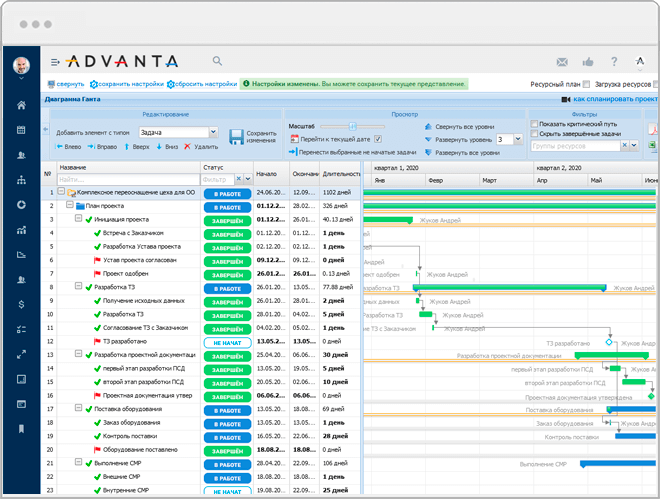Collapse the Разработка ТЗ node in row 8

78,286
